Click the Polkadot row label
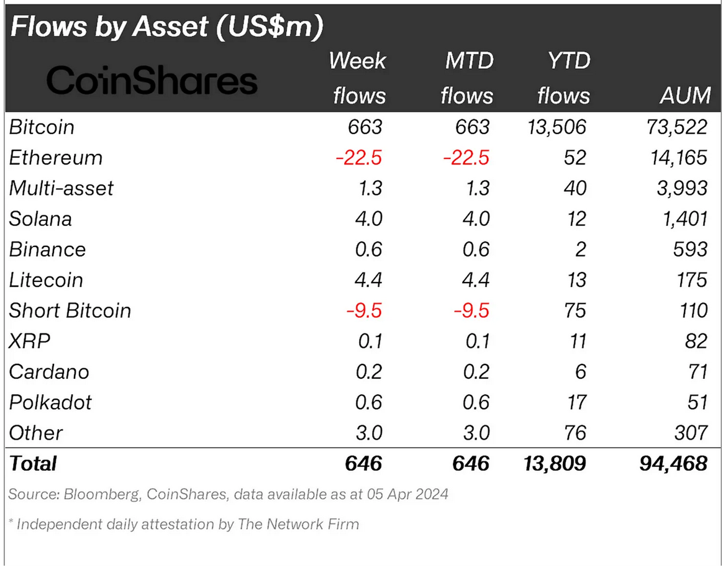Viewport: 728px width, 570px height. pos(50,402)
